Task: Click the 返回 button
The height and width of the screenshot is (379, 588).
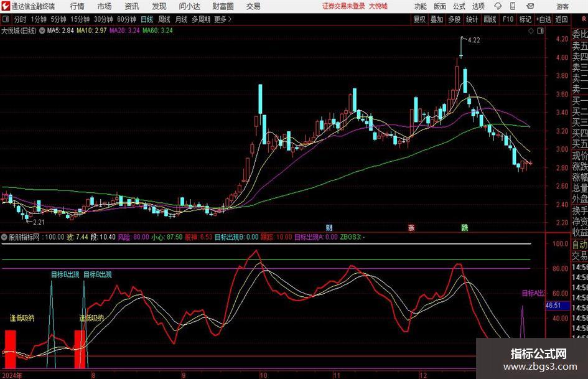Action: tap(562, 19)
